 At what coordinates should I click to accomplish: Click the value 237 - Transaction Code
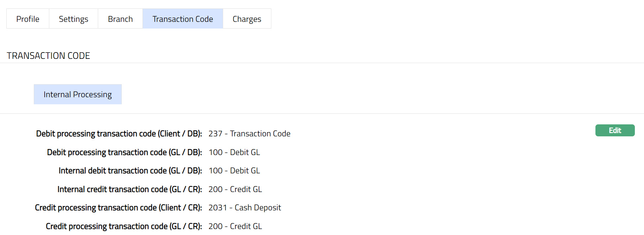click(249, 134)
